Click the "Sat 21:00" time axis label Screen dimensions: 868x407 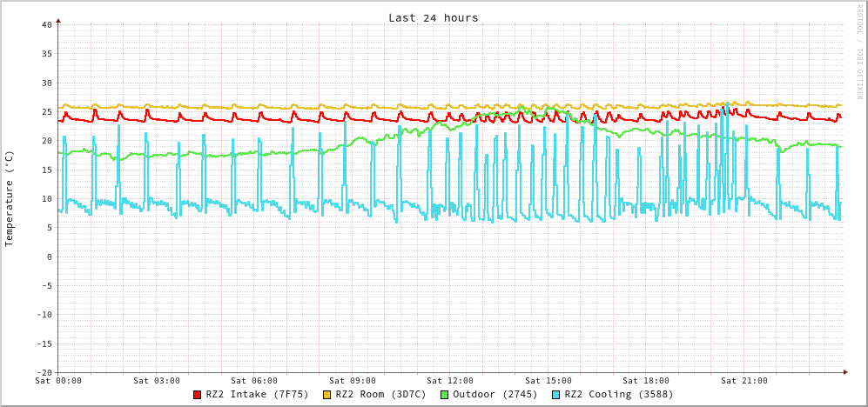point(744,381)
